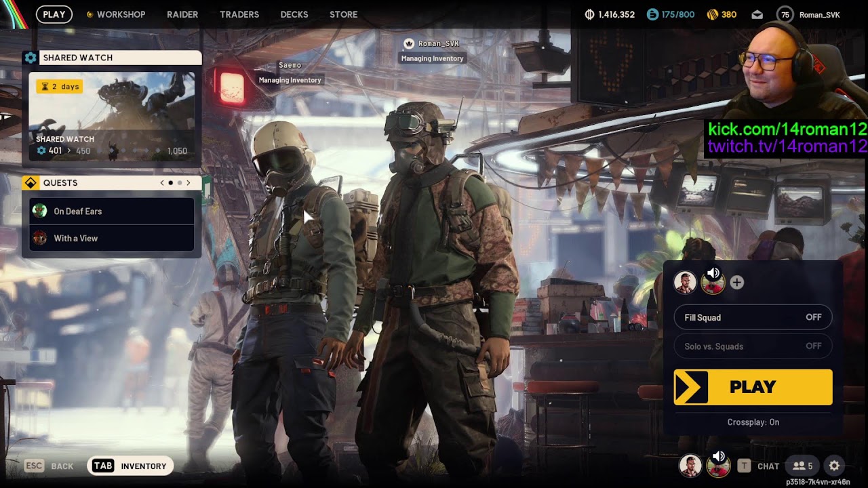Go back with the ESC Back button
This screenshot has height=488, width=868.
tap(49, 466)
